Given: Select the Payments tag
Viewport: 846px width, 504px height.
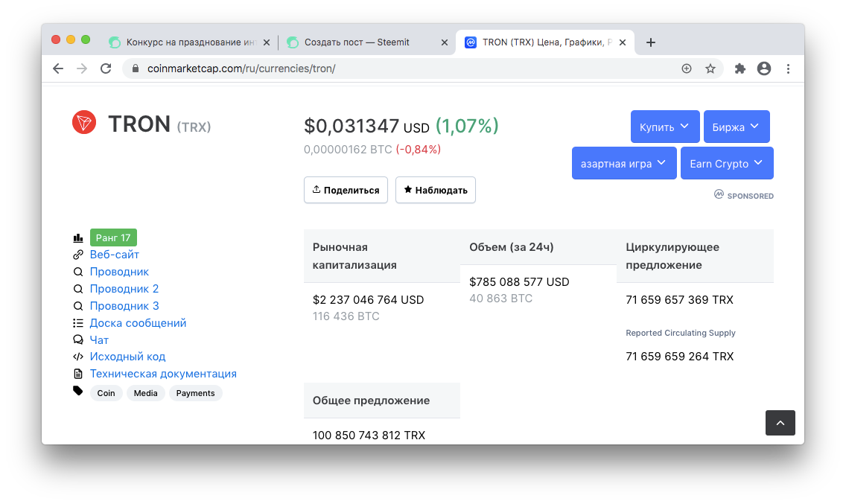Looking at the screenshot, I should 195,393.
